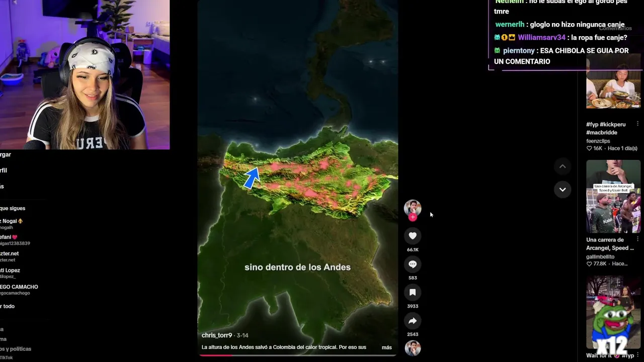This screenshot has width=644, height=362.
Task: Click chat username 'wernerlh'
Action: [510, 25]
